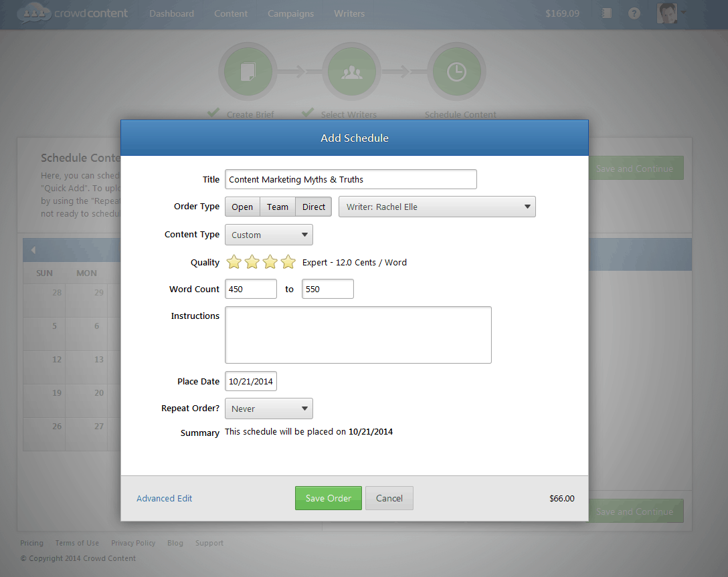This screenshot has height=577, width=728.
Task: Select the Open order type
Action: tap(242, 207)
